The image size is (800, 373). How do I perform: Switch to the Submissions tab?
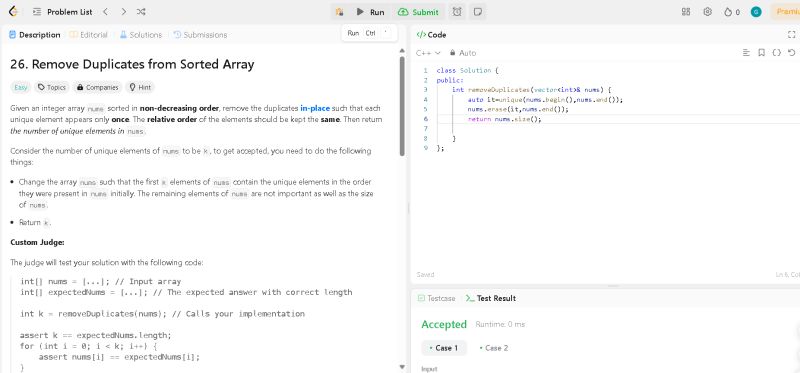[x=200, y=35]
